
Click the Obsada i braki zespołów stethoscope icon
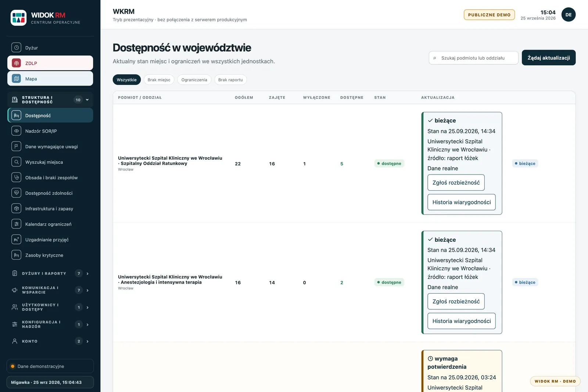click(x=16, y=177)
